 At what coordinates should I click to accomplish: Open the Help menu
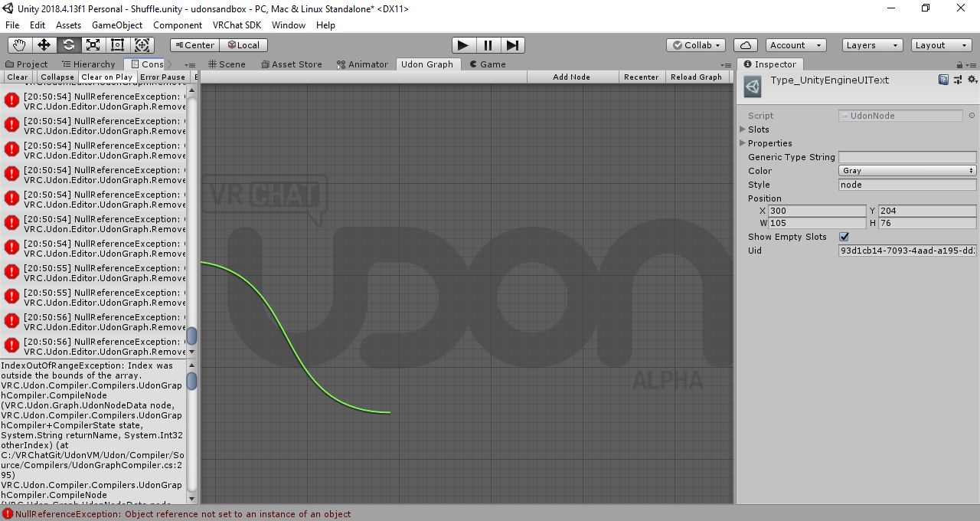[325, 25]
